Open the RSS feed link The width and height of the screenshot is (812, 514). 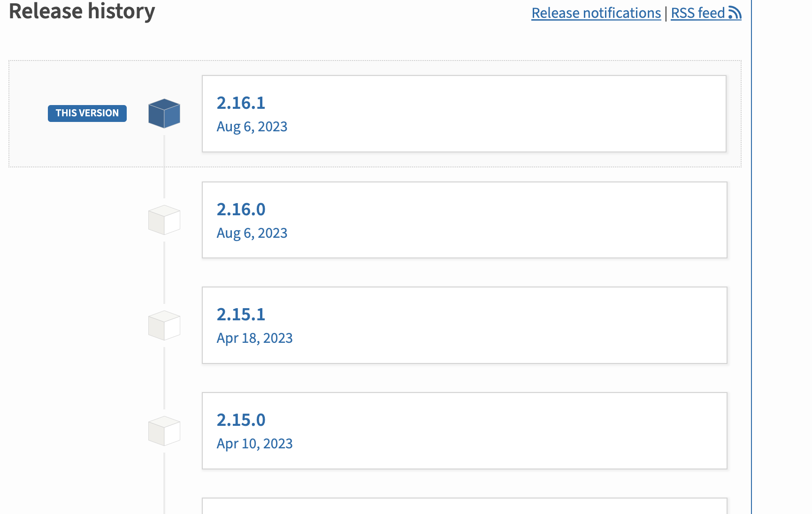(706, 13)
